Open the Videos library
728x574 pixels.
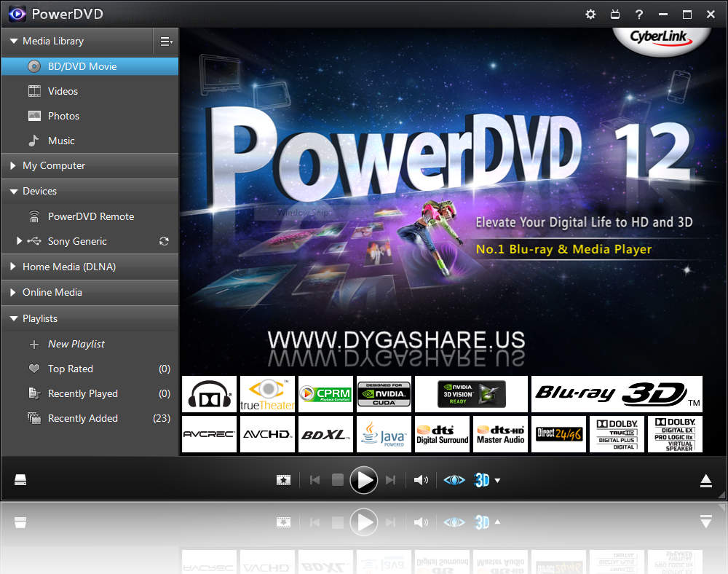point(90,91)
